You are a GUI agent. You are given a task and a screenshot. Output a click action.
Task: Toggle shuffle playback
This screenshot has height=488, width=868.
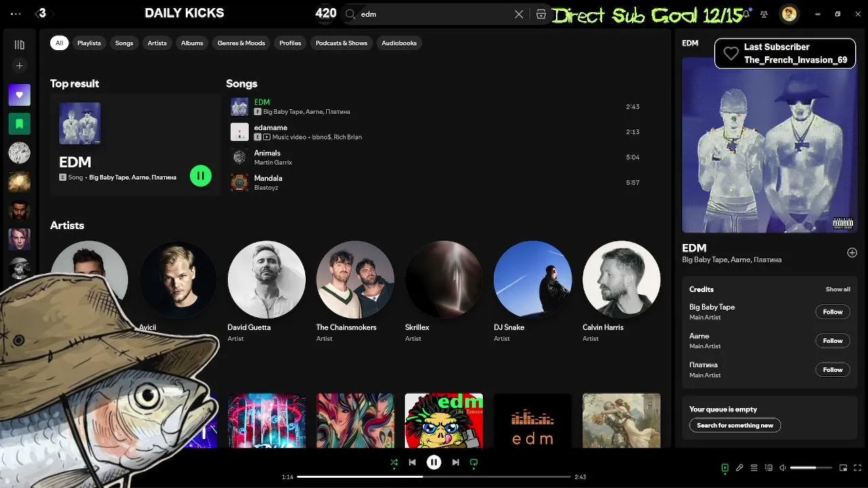[394, 462]
